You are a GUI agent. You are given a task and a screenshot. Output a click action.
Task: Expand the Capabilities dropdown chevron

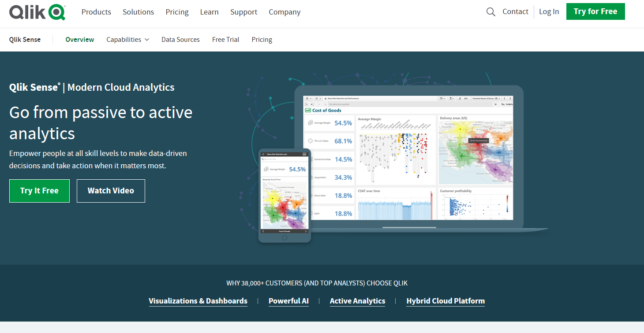147,40
